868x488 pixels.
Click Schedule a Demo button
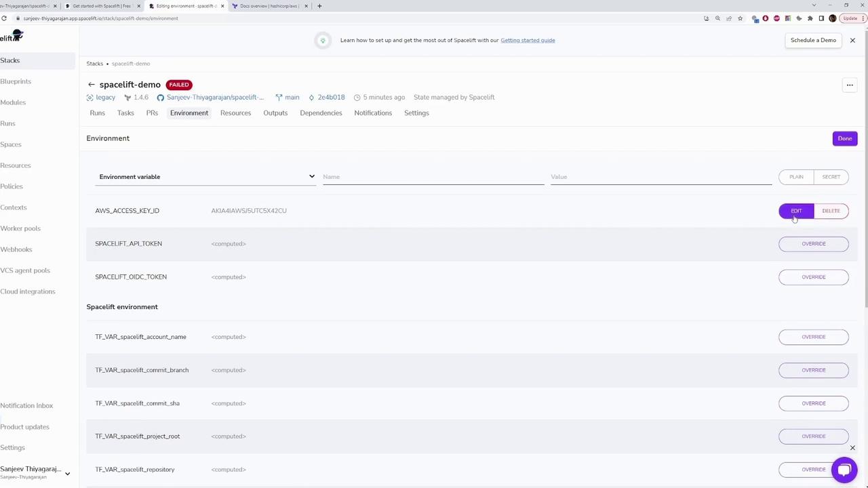pos(813,41)
